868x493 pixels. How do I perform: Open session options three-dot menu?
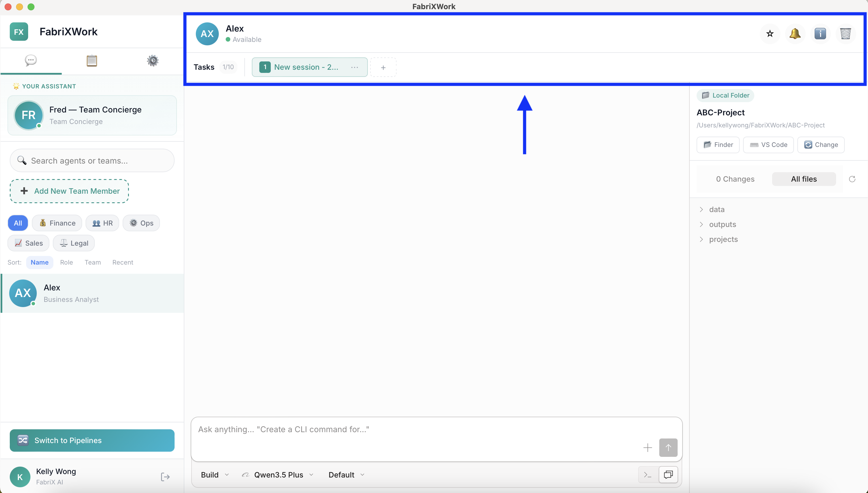pyautogui.click(x=354, y=67)
